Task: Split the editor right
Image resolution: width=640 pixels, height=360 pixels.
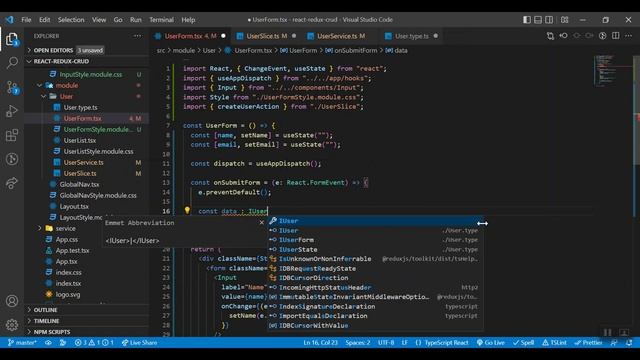Action: (x=616, y=36)
